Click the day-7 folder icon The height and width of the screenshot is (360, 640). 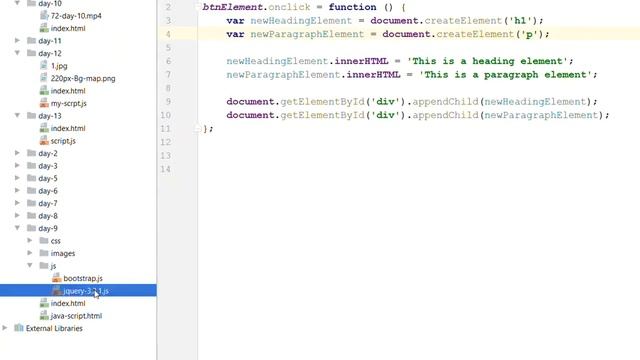[x=31, y=203]
